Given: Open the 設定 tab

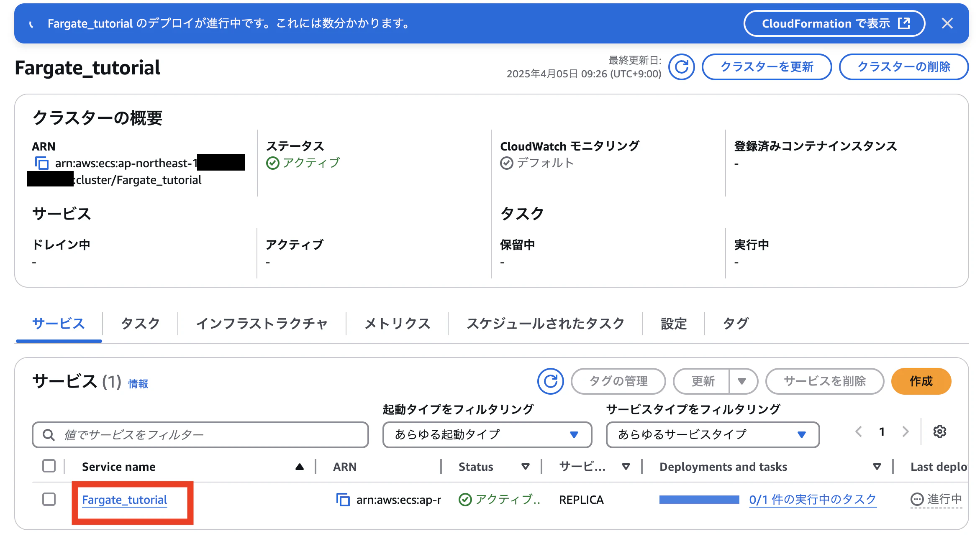Looking at the screenshot, I should point(674,323).
